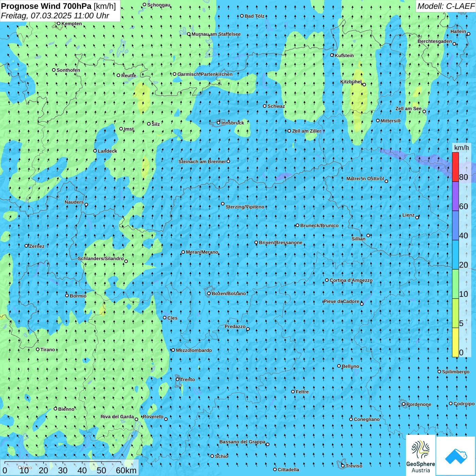Click the 'km/h' legend unit label
476x476 pixels.
point(461,147)
